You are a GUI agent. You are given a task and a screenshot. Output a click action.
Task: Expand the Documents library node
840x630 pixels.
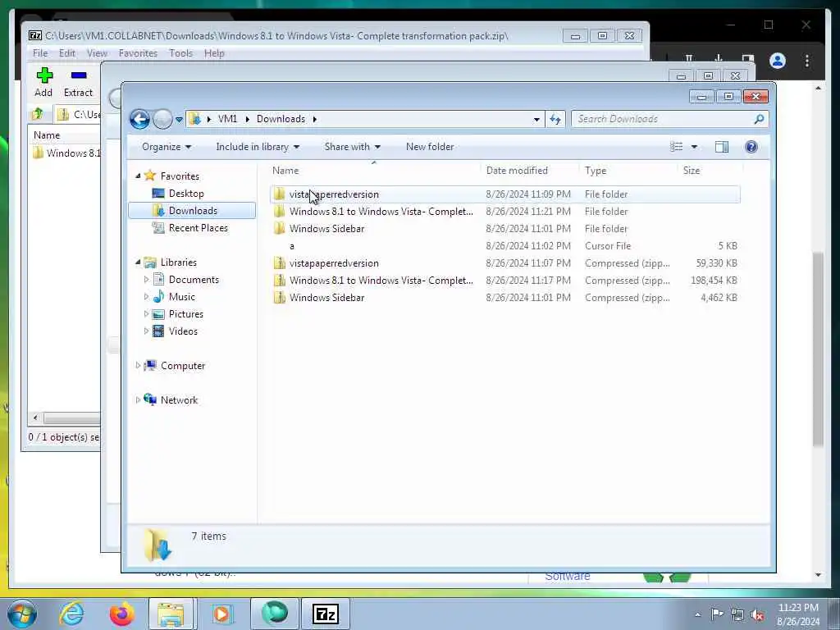click(146, 279)
